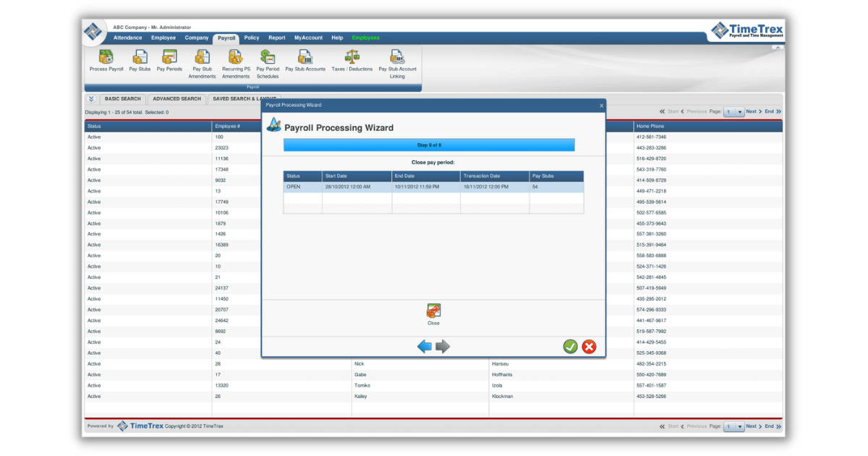
Task: Expand the search panel chevron on the left
Action: point(91,99)
